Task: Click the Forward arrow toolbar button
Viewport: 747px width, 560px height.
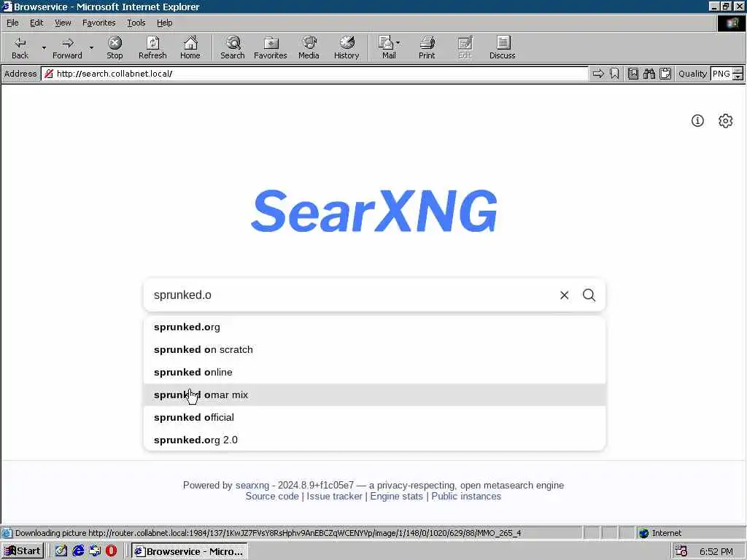Action: coord(67,47)
